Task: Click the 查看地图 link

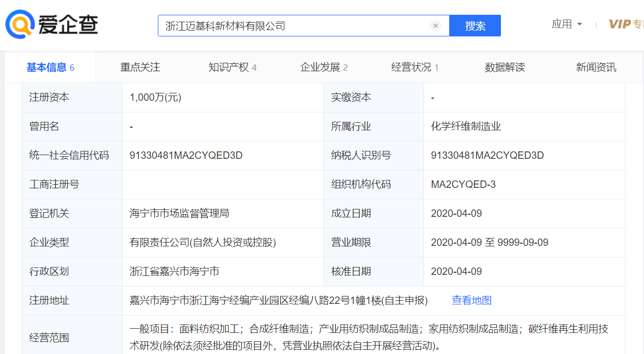Action: coord(471,301)
